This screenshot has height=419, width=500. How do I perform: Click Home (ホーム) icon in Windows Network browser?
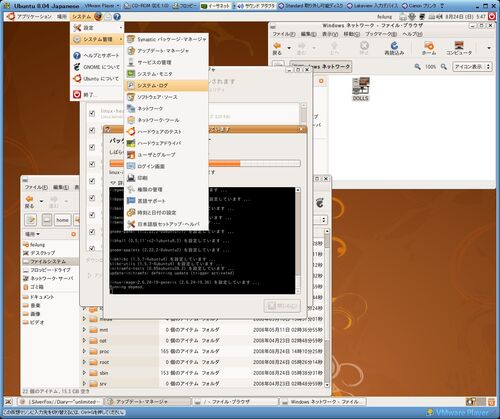tap(429, 48)
